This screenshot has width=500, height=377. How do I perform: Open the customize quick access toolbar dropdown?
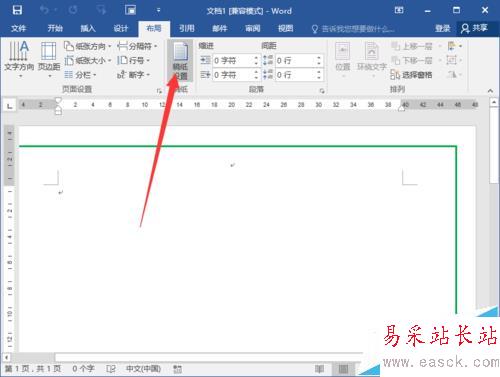159,10
